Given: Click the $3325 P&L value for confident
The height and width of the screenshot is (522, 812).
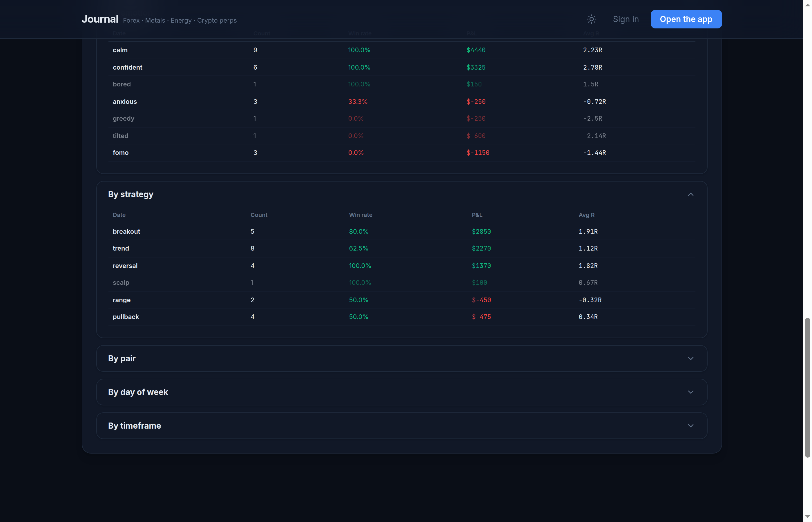Looking at the screenshot, I should pos(476,68).
